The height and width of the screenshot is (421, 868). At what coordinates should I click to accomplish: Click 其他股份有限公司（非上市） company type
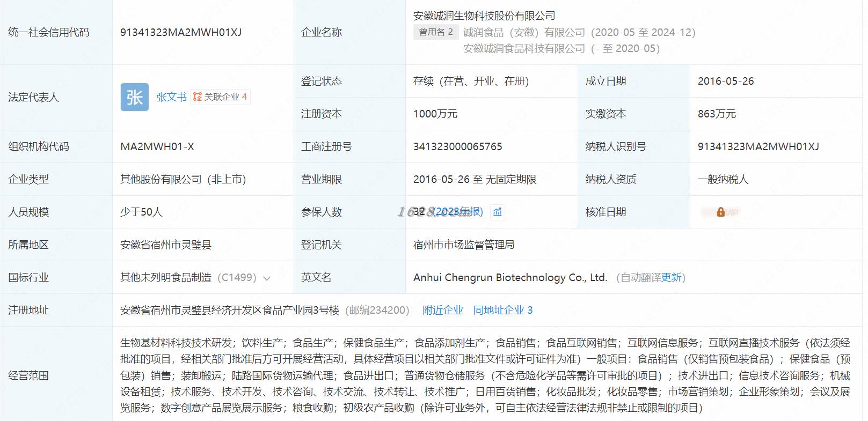[183, 179]
